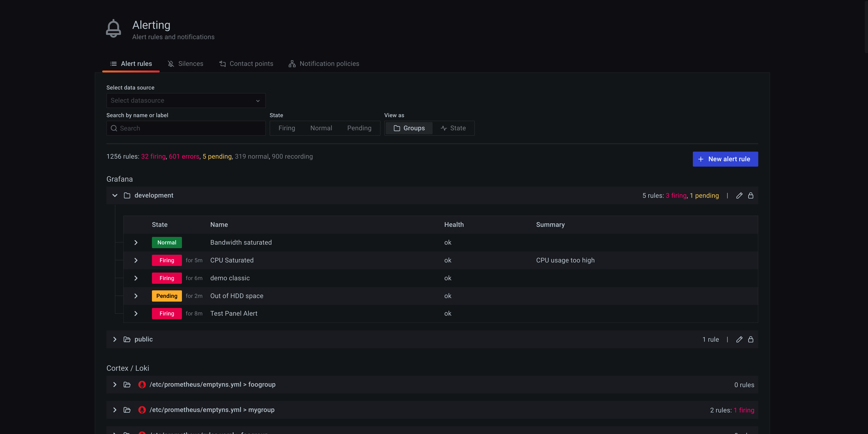Open the Select datasource dropdown
Viewport: 868px width, 434px height.
[185, 100]
